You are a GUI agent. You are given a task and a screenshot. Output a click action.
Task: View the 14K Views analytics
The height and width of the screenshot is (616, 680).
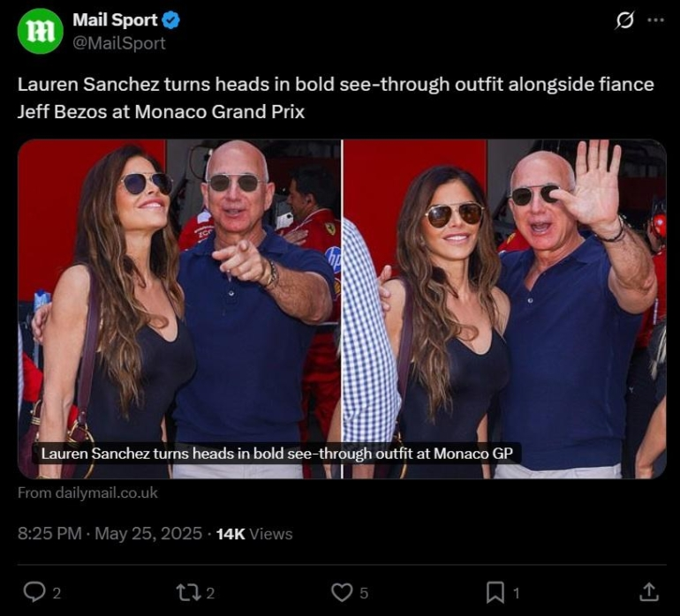(x=254, y=533)
